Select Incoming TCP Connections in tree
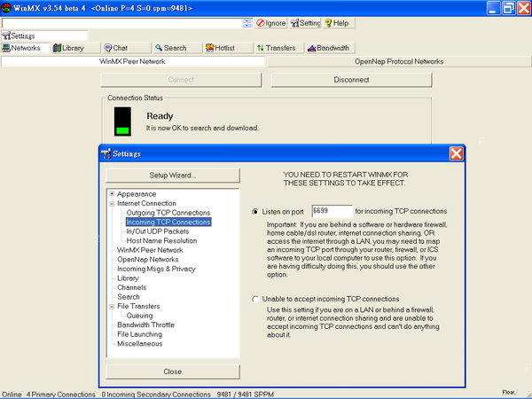Image resolution: width=532 pixels, height=399 pixels. click(x=168, y=222)
